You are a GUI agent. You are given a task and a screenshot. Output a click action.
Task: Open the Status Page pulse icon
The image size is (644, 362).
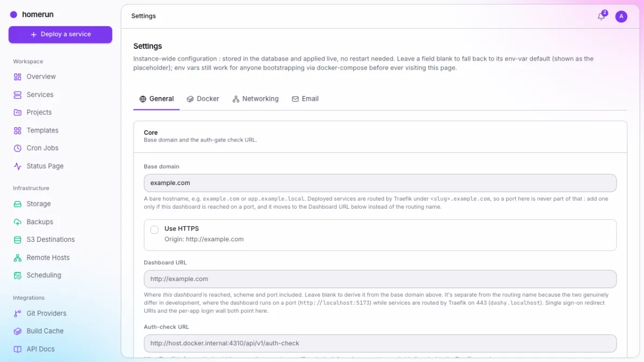(x=17, y=166)
